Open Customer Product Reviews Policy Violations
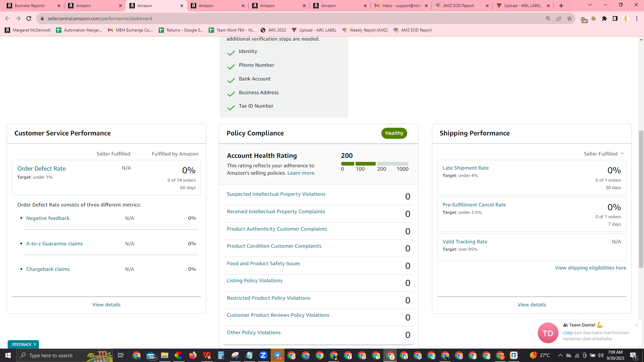This screenshot has height=362, width=644. click(x=278, y=315)
